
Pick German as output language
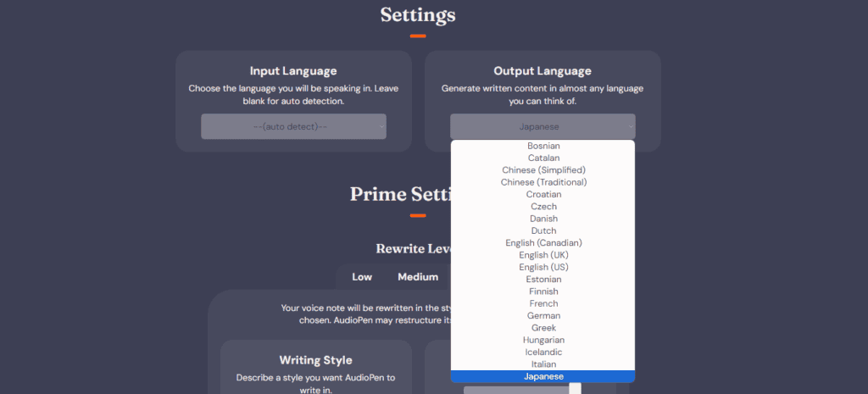pos(543,316)
